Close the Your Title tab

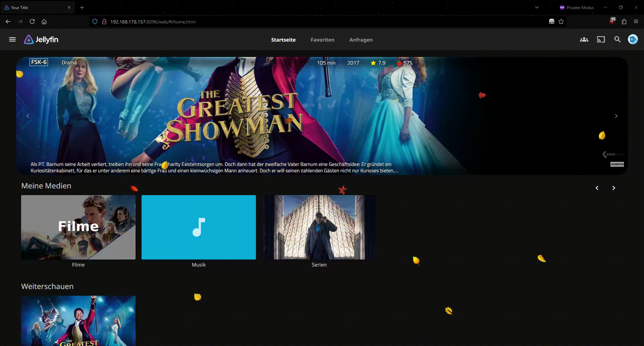(x=69, y=7)
